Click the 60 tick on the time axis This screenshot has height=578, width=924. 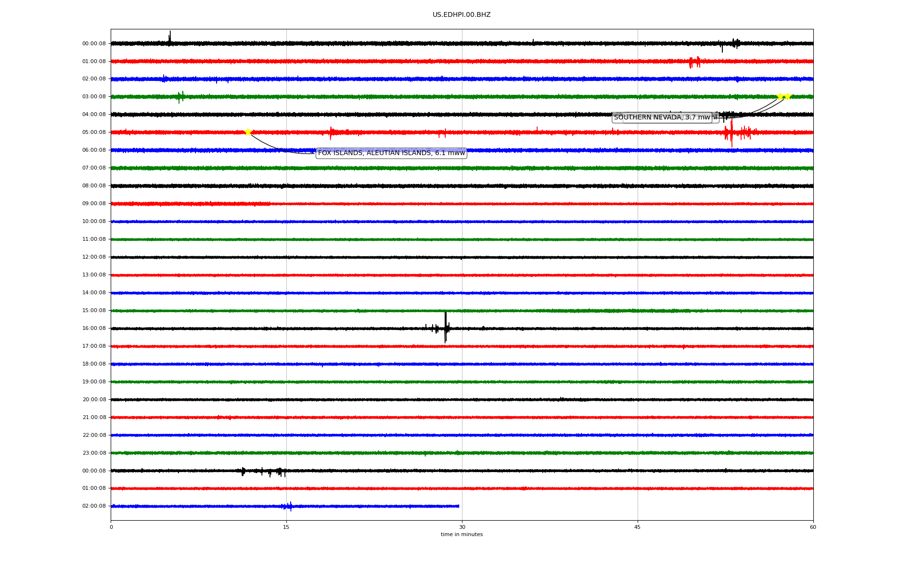coord(813,527)
